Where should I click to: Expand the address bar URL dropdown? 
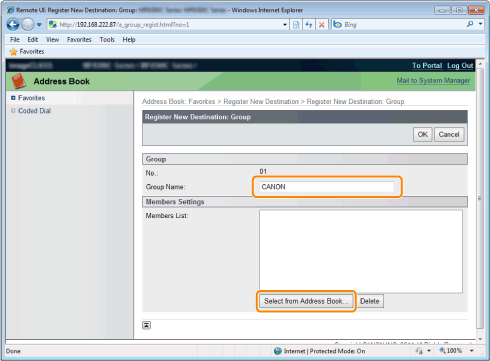pyautogui.click(x=285, y=25)
